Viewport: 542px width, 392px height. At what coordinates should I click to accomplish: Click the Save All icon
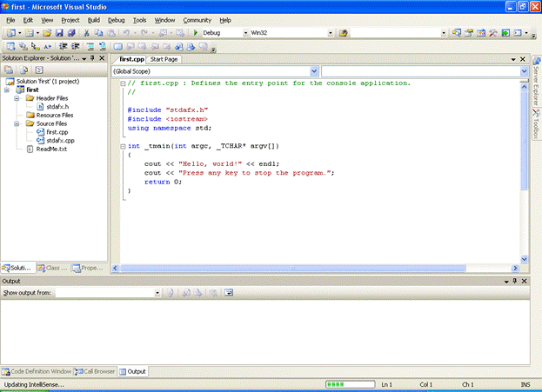[71, 33]
